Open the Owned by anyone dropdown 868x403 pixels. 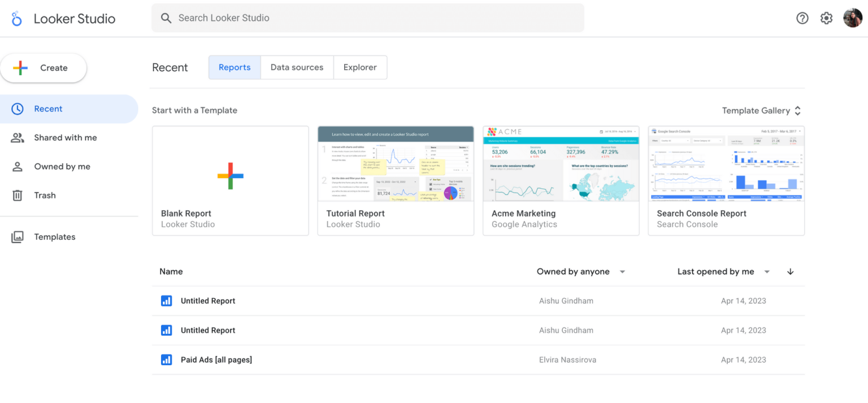(622, 271)
